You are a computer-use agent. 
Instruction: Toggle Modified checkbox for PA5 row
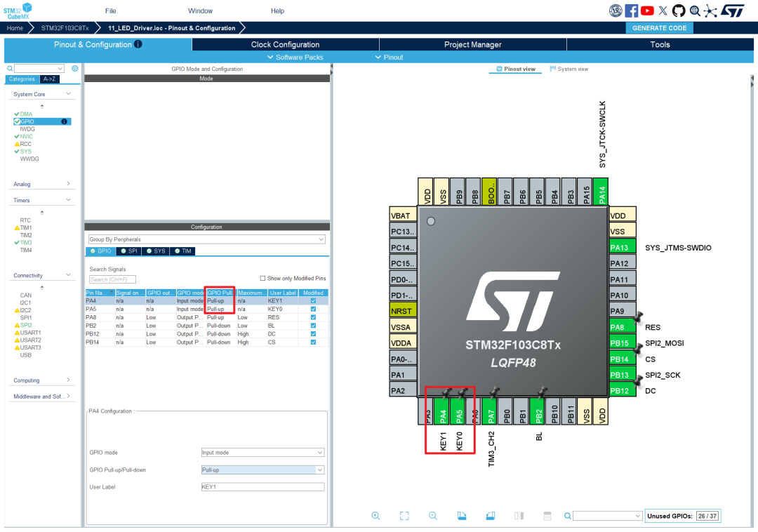313,309
